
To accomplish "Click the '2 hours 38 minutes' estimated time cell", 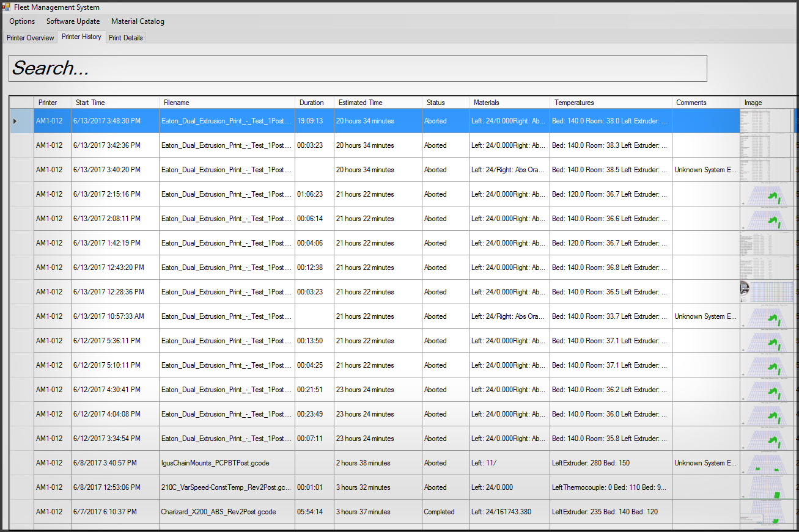I will pos(378,463).
